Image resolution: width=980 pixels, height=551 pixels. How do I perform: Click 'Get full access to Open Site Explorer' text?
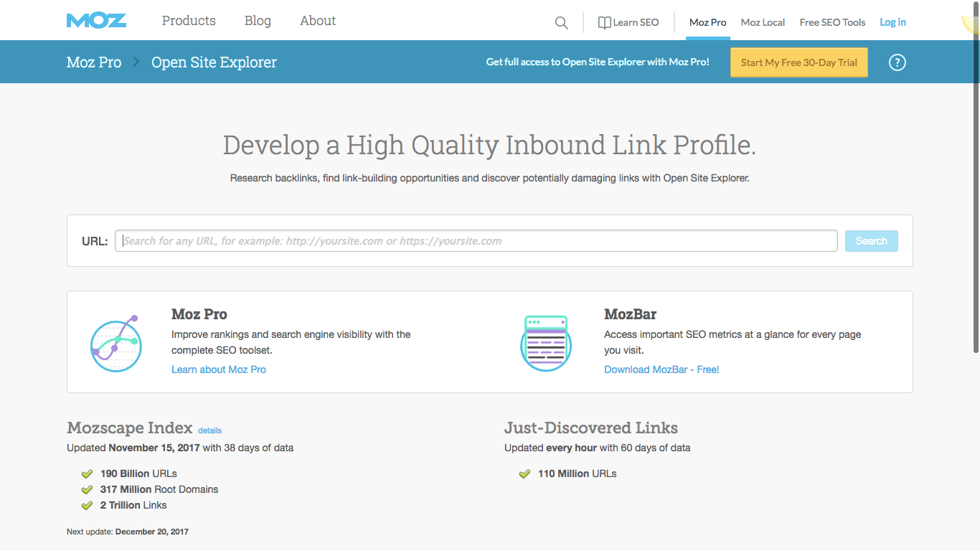pos(598,62)
